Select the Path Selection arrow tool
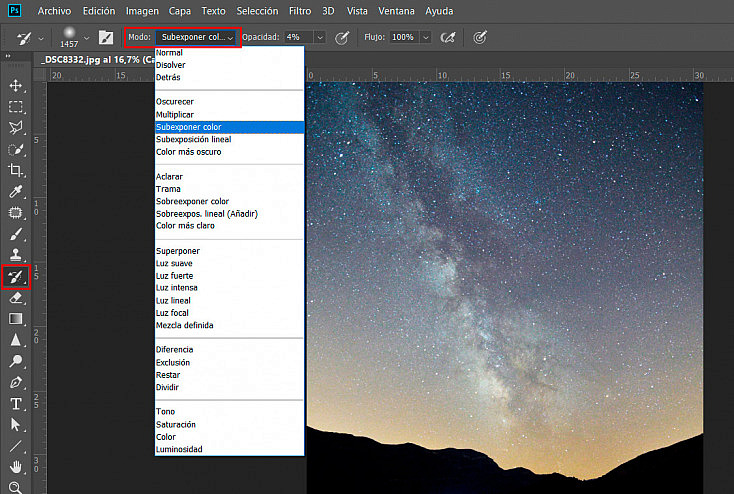The image size is (734, 494). (15, 425)
